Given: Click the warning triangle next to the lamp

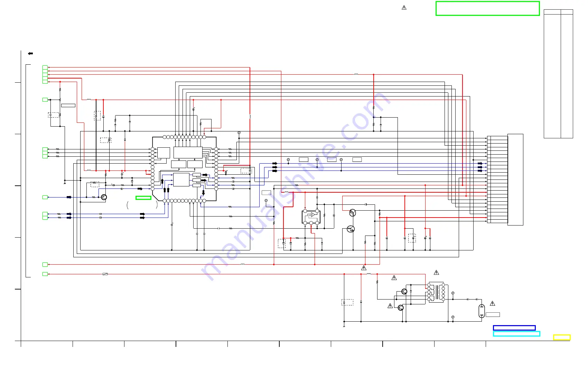Looking at the screenshot, I should pos(493,304).
